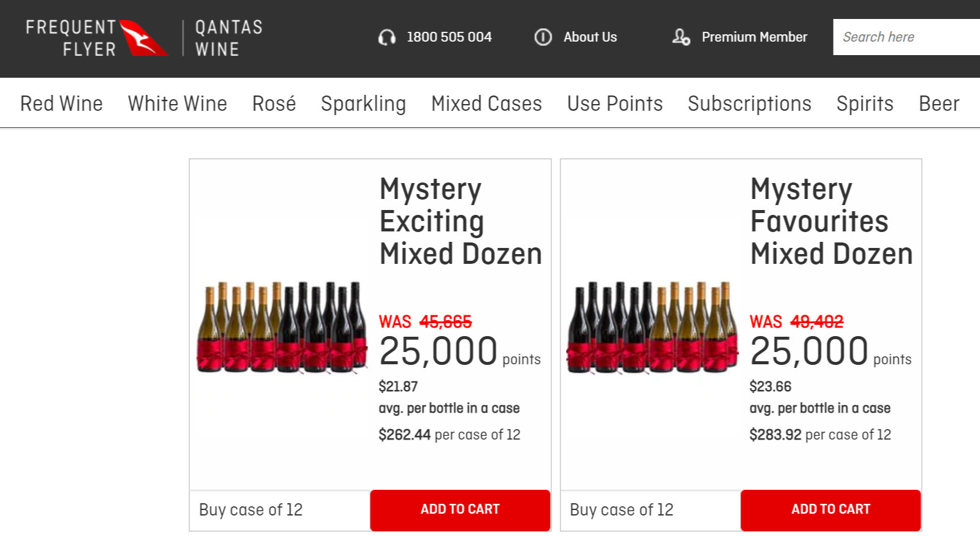Click the 25,000 points of Favourites Dozen
Screen dimensions: 980x551
tap(831, 351)
